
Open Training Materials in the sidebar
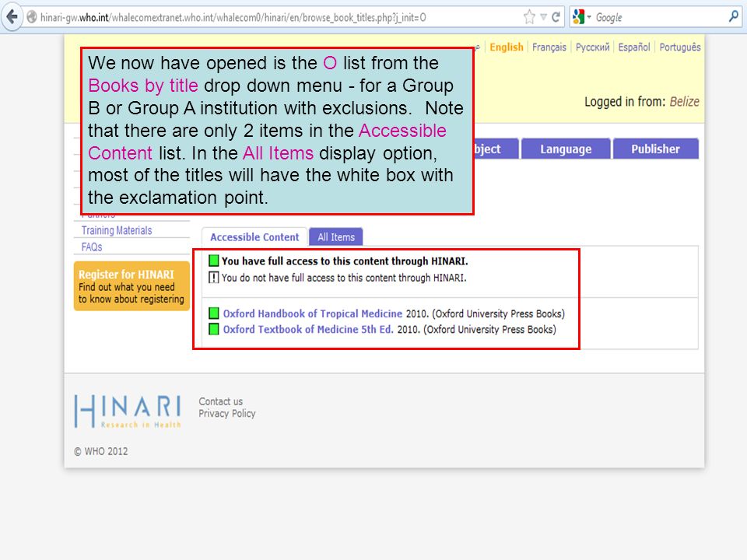[117, 230]
